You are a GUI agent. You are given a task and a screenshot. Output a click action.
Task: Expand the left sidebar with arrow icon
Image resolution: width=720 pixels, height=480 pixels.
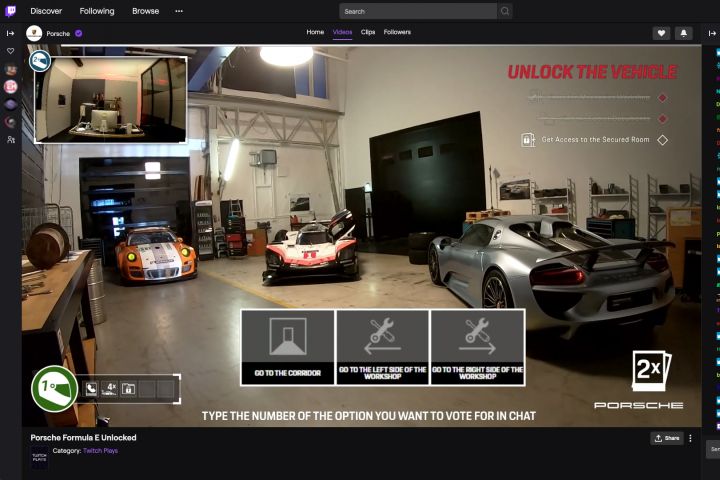(10, 33)
